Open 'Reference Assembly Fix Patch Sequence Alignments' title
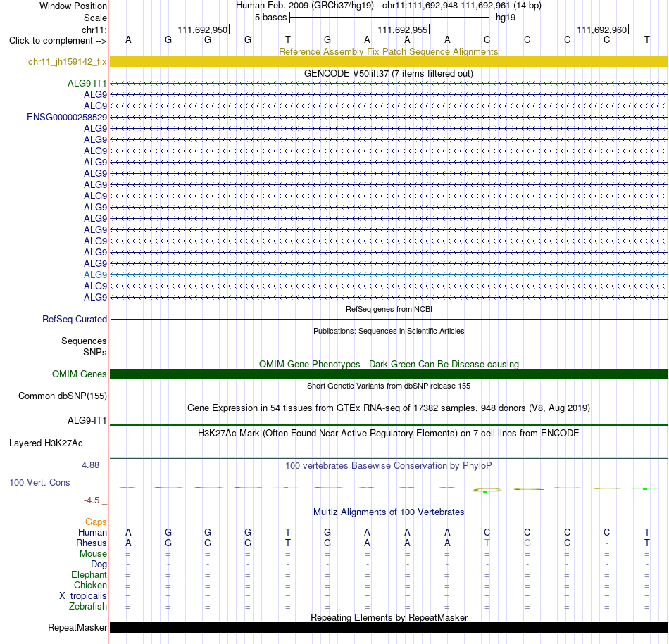The height and width of the screenshot is (644, 669). (388, 51)
